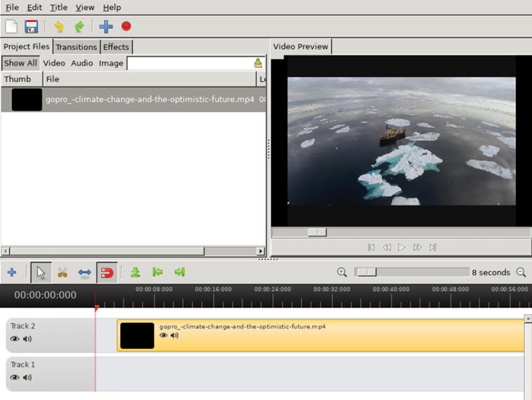Viewport: 532px width, 400px height.
Task: Create a new project from toolbar
Action: coord(12,27)
